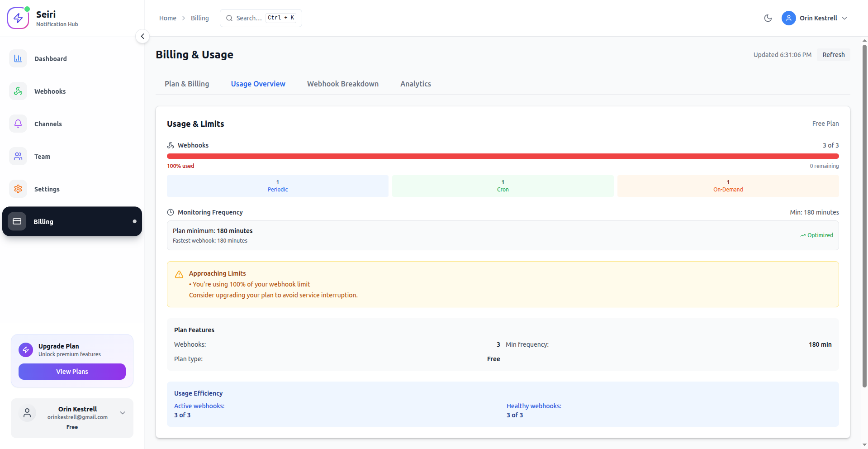The width and height of the screenshot is (868, 449).
Task: Open Channels via the bell icon
Action: pyautogui.click(x=18, y=124)
